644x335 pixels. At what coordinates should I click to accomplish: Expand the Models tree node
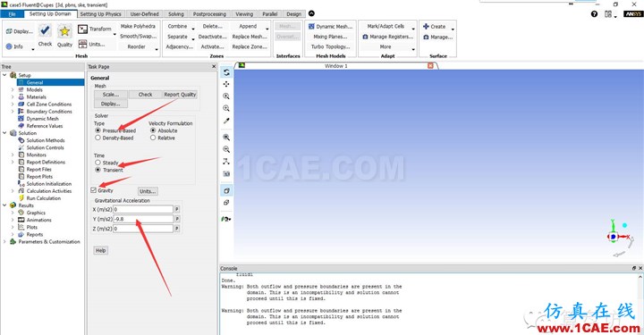[13, 90]
